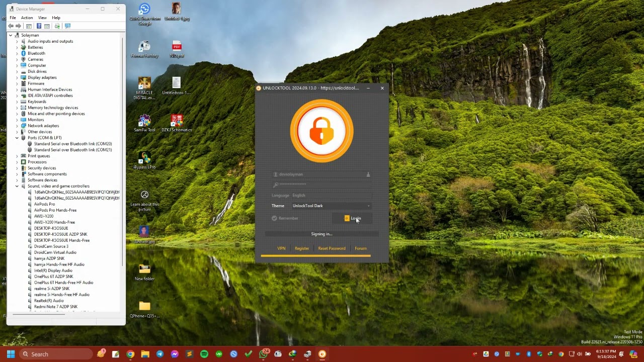
Task: Select the iBypass LPro desktop icon
Action: tap(144, 160)
